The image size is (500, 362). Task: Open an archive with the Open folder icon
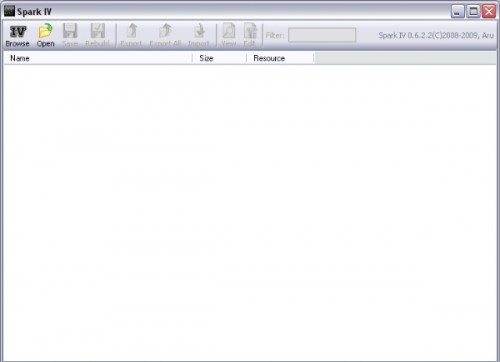(x=45, y=31)
